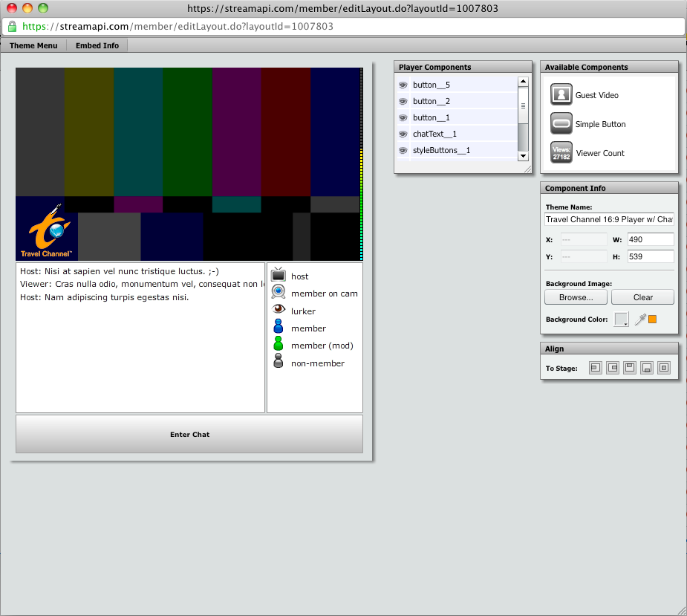This screenshot has height=616, width=687.
Task: Click the chat line 'Viewer: Cras nulla odio'
Action: coord(143,284)
